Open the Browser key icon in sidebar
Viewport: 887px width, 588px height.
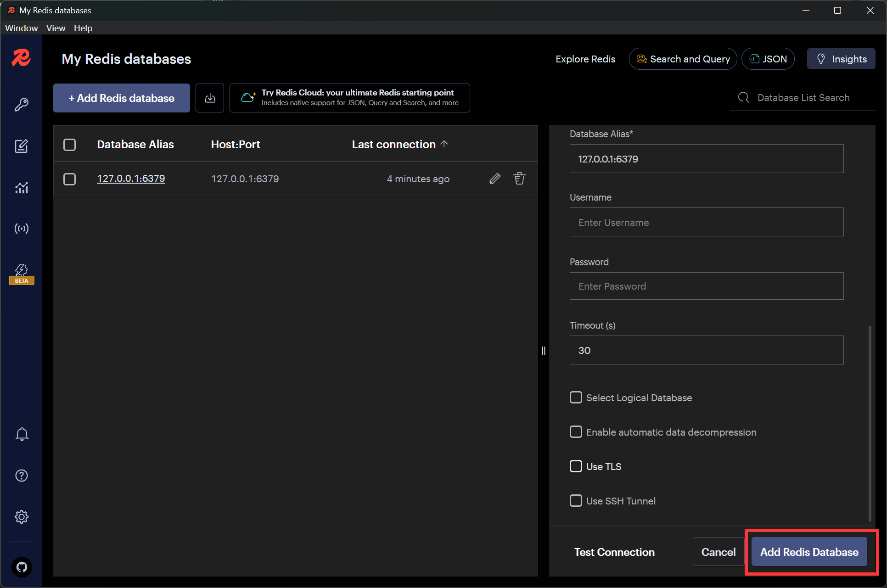click(22, 105)
